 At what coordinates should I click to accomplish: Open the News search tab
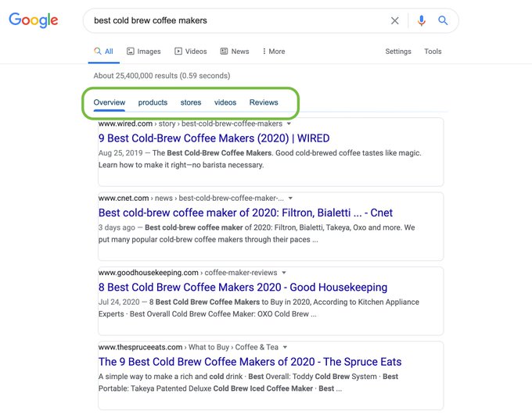235,52
